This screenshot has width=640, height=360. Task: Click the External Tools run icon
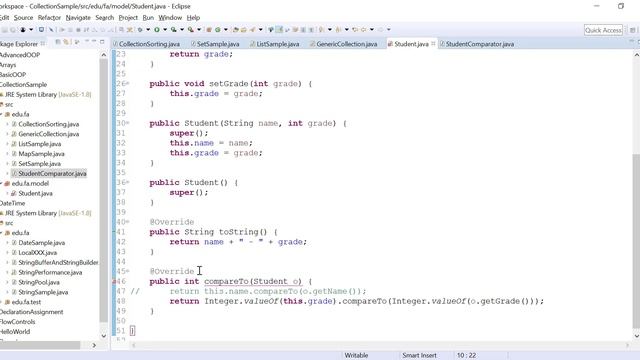[x=190, y=29]
